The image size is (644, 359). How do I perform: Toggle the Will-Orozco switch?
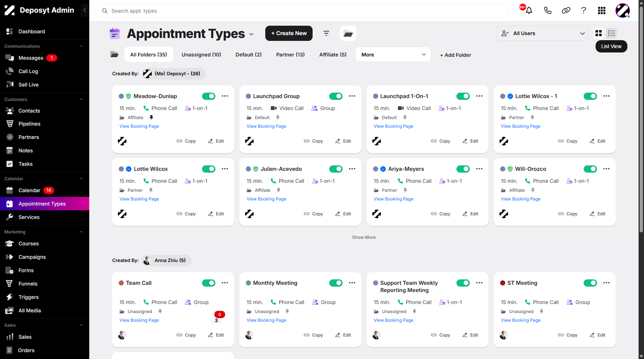coord(590,169)
